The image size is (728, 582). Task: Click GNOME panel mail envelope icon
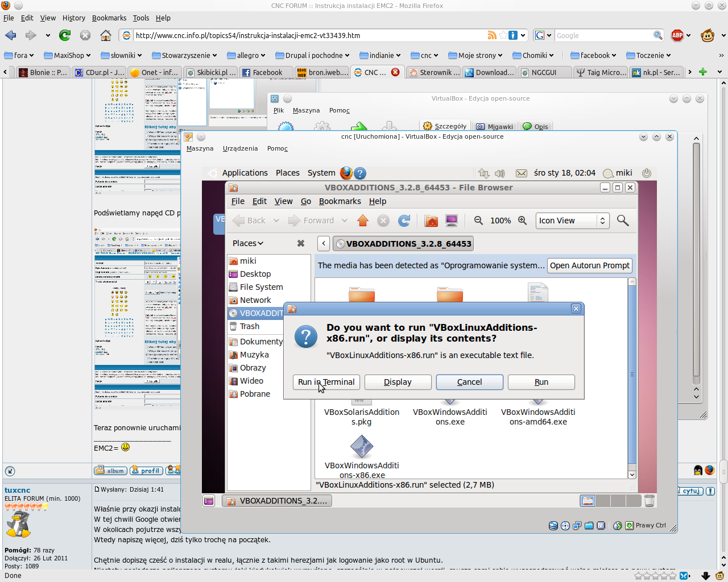click(521, 173)
